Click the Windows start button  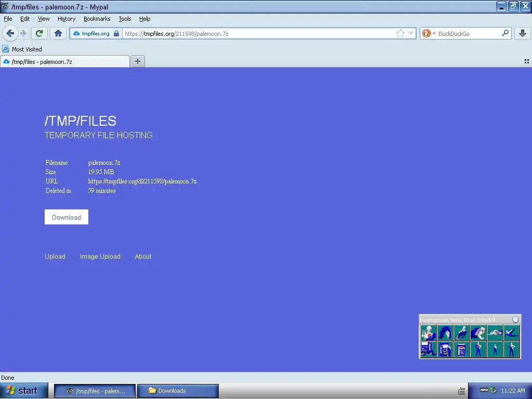pyautogui.click(x=24, y=391)
